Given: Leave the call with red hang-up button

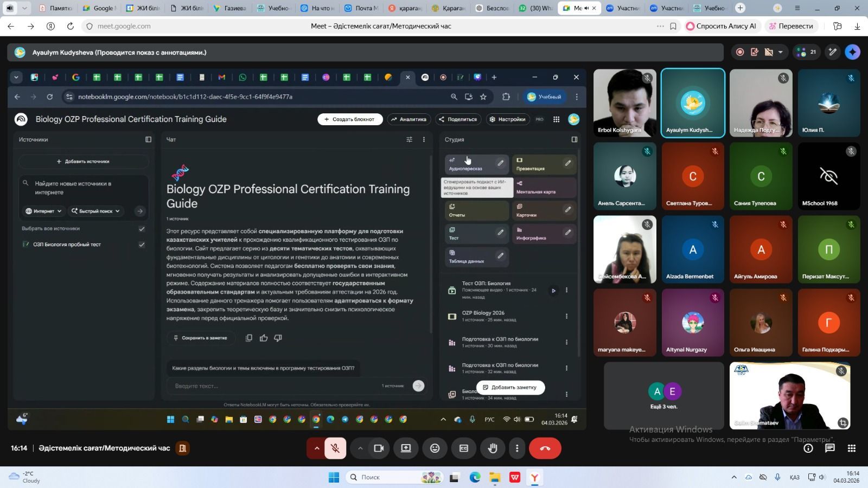Looking at the screenshot, I should point(545,448).
